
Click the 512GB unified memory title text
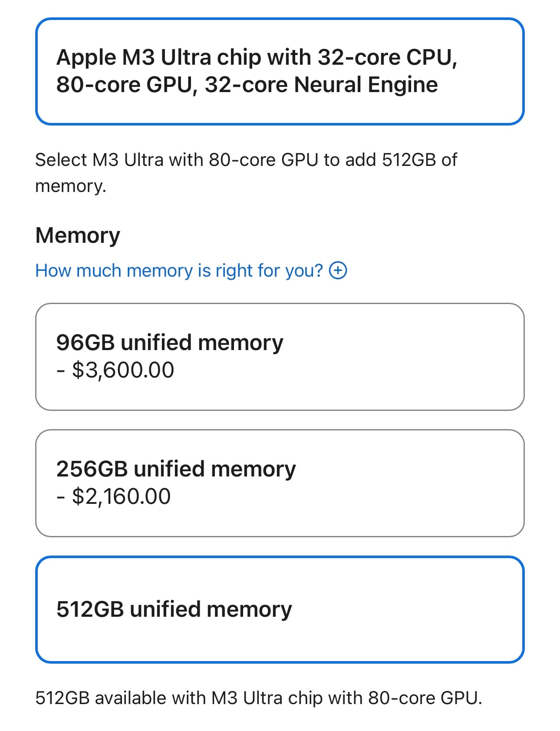pos(174,609)
